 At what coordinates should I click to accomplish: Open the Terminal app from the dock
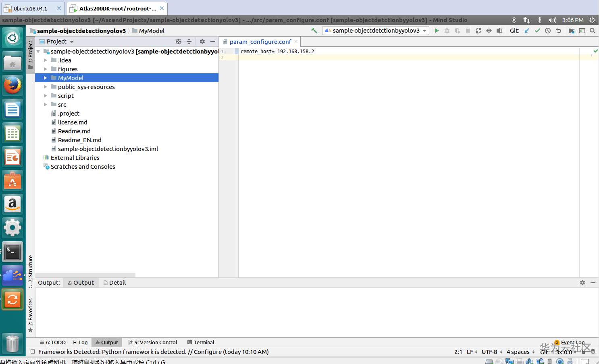click(12, 252)
